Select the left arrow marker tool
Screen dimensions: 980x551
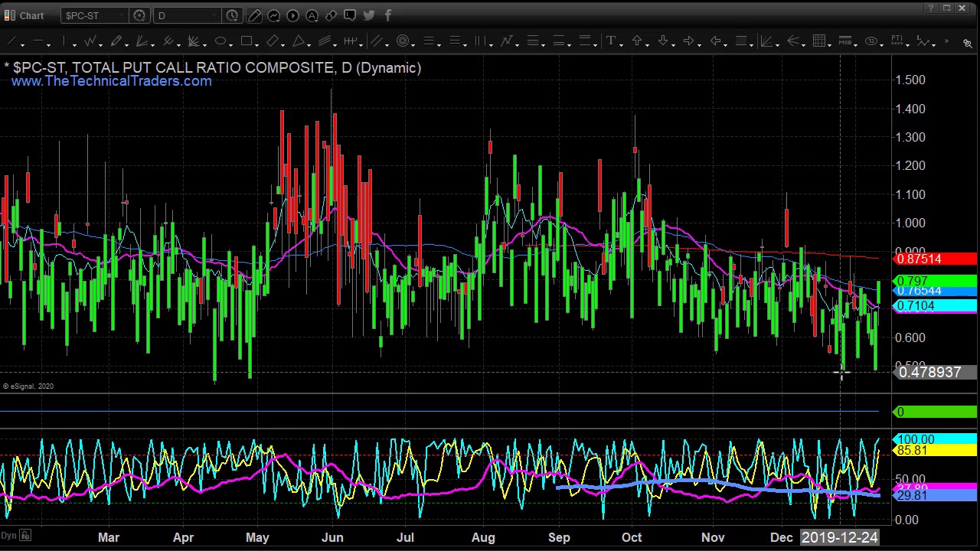715,41
